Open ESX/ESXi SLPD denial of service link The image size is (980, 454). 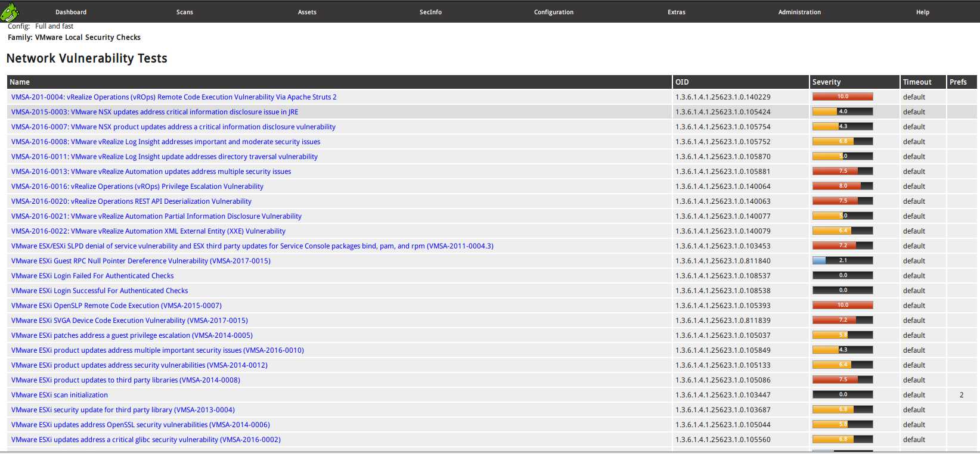(x=252, y=246)
